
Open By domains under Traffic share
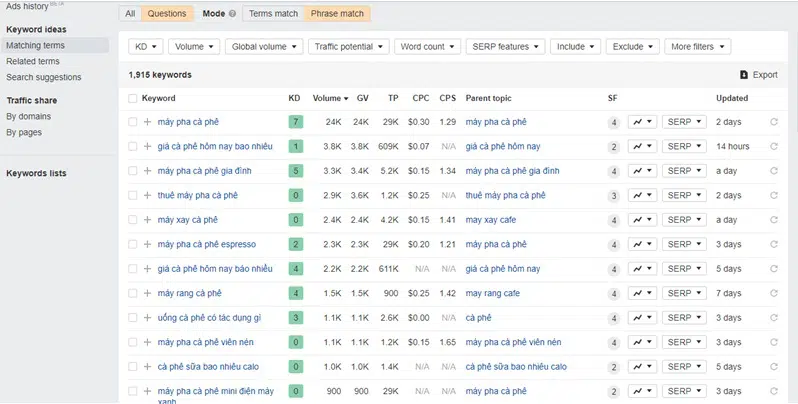click(x=28, y=117)
